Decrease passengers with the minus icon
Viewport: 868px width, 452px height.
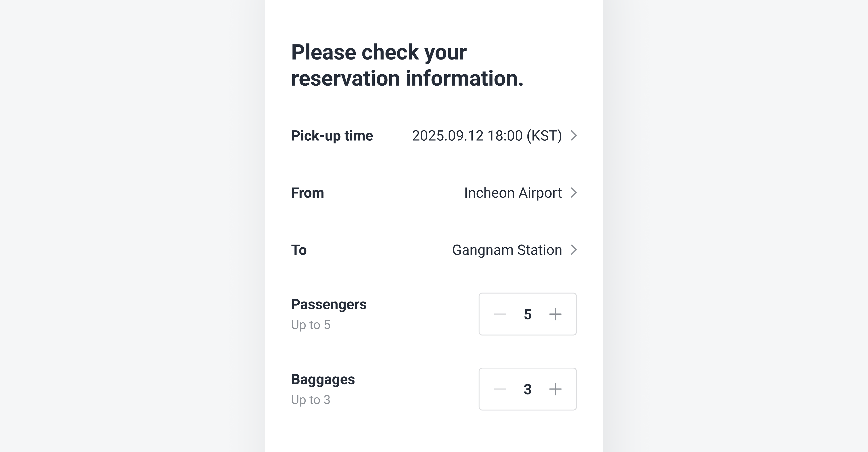[x=500, y=314]
